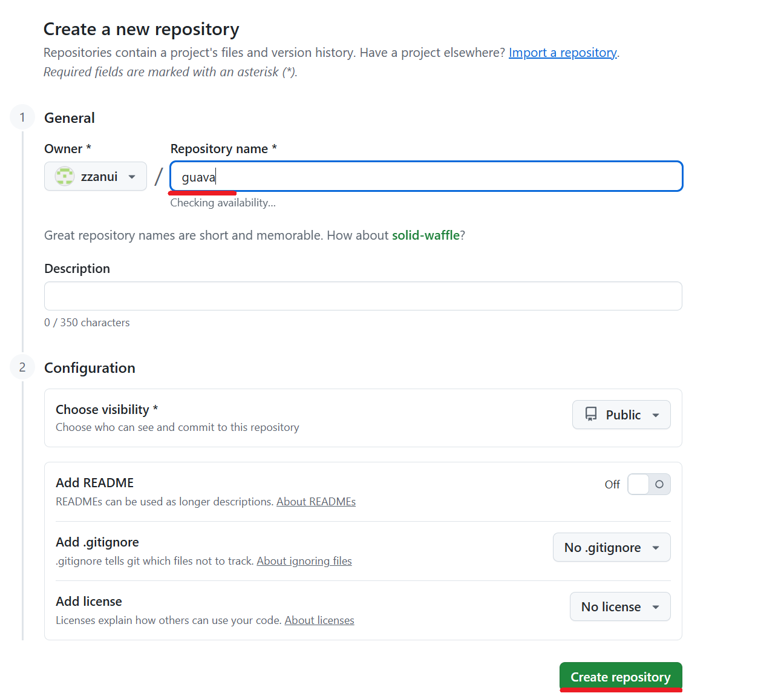Image resolution: width=784 pixels, height=696 pixels.
Task: Toggle the Add README switch on
Action: point(649,484)
